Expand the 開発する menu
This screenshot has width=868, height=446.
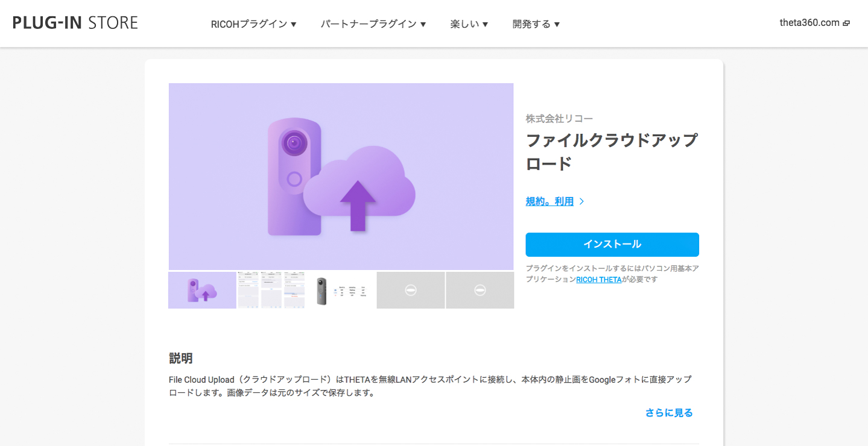point(536,24)
